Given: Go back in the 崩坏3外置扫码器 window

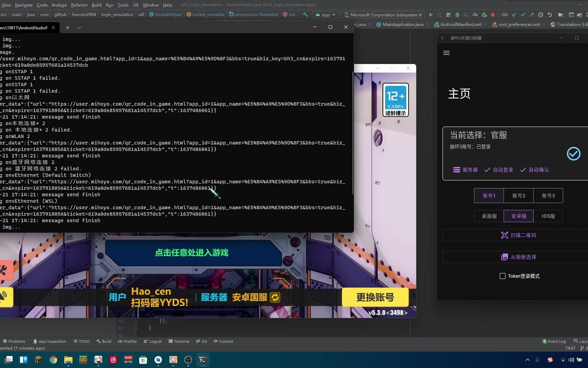Looking at the screenshot, I should 443,38.
